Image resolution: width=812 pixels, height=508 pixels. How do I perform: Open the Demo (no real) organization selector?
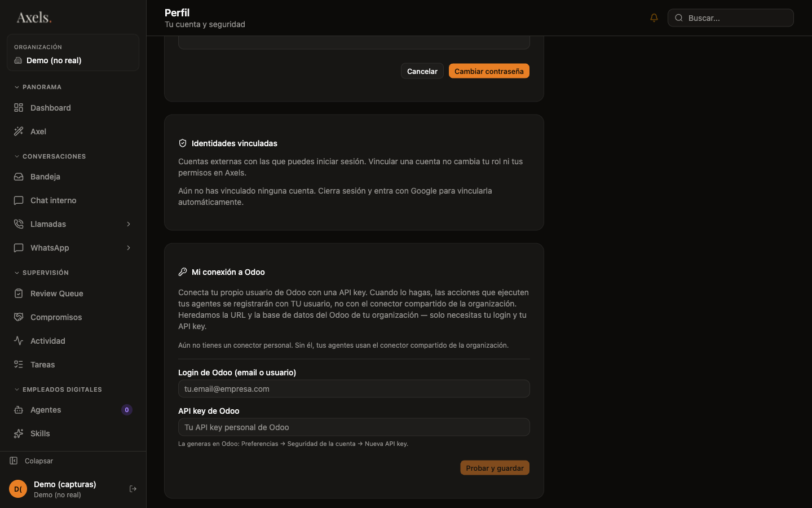point(73,52)
